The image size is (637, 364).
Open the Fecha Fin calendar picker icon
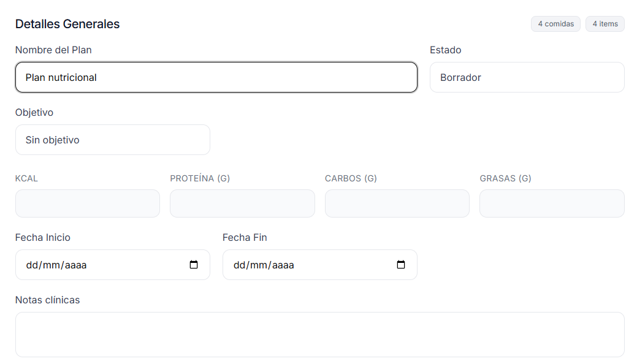click(x=401, y=265)
